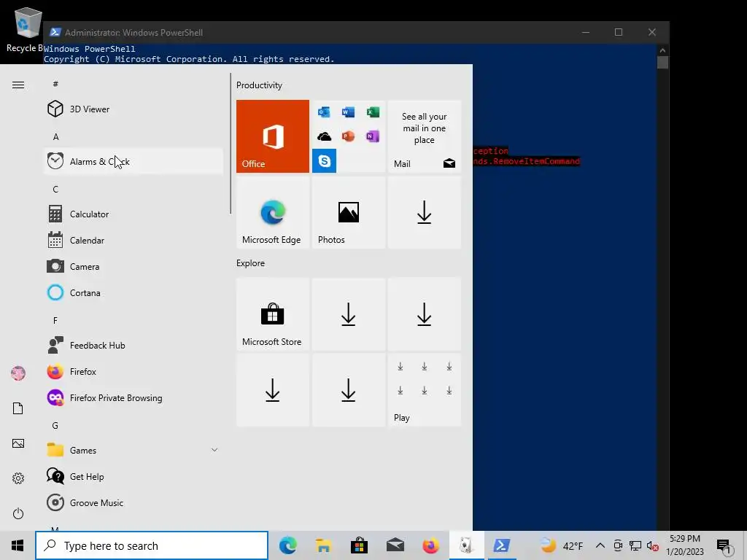The image size is (747, 560).
Task: Click the pending download tile beside Photos
Action: click(x=425, y=212)
